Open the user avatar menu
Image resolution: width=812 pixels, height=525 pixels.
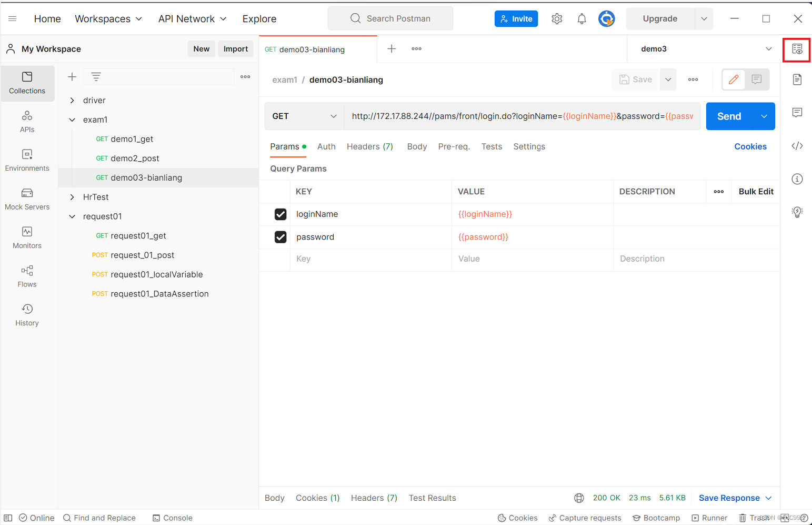(606, 19)
